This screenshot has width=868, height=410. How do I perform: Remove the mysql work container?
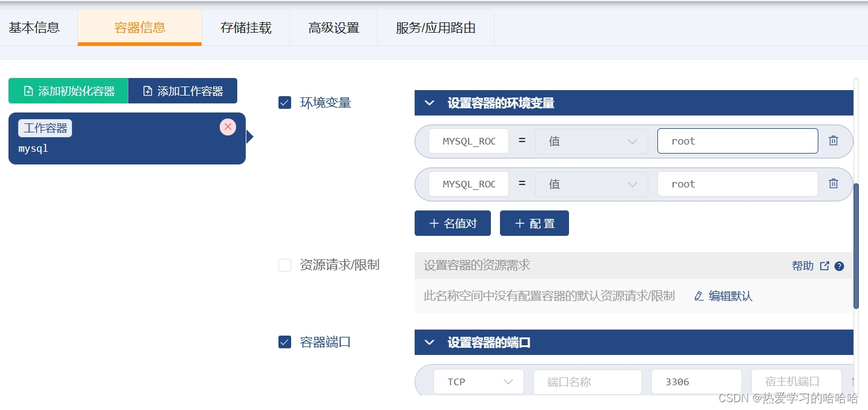pyautogui.click(x=228, y=127)
